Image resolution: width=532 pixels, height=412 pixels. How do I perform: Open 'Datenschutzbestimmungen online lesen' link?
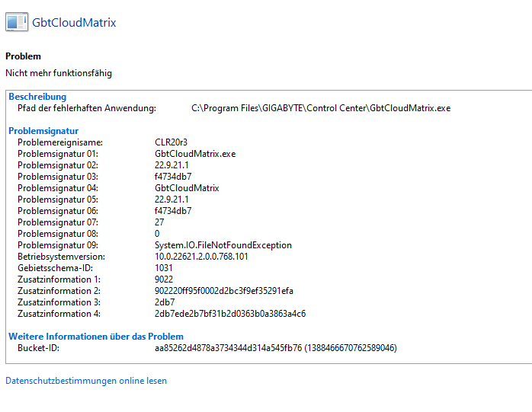click(86, 381)
